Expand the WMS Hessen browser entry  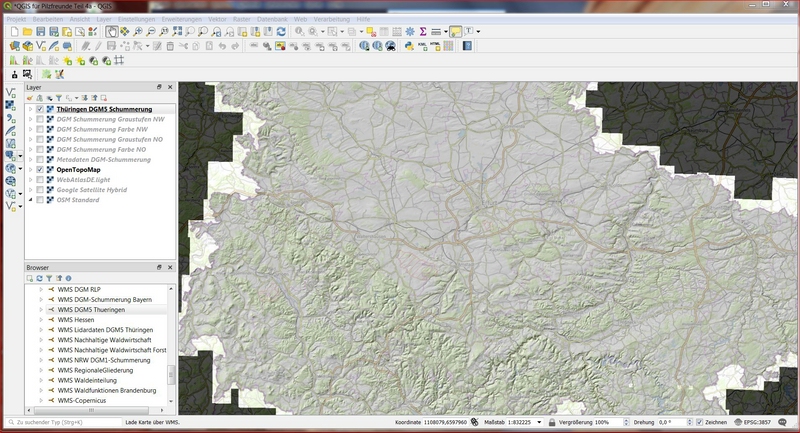[x=41, y=320]
